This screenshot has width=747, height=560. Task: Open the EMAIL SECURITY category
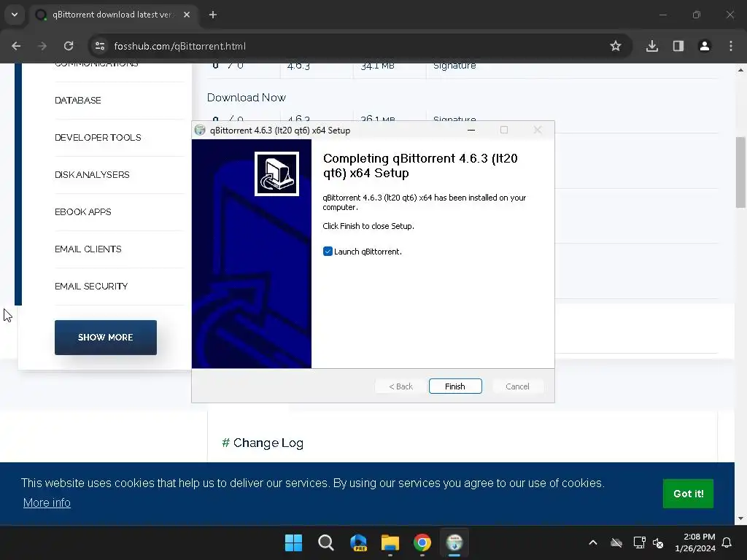[91, 286]
